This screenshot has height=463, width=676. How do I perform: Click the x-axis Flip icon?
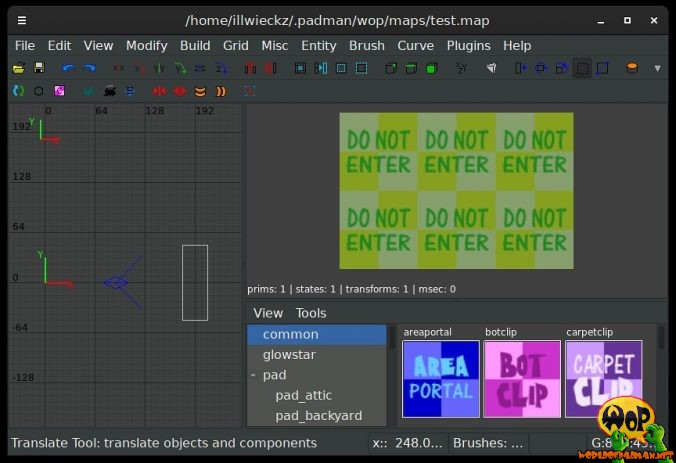coord(118,68)
